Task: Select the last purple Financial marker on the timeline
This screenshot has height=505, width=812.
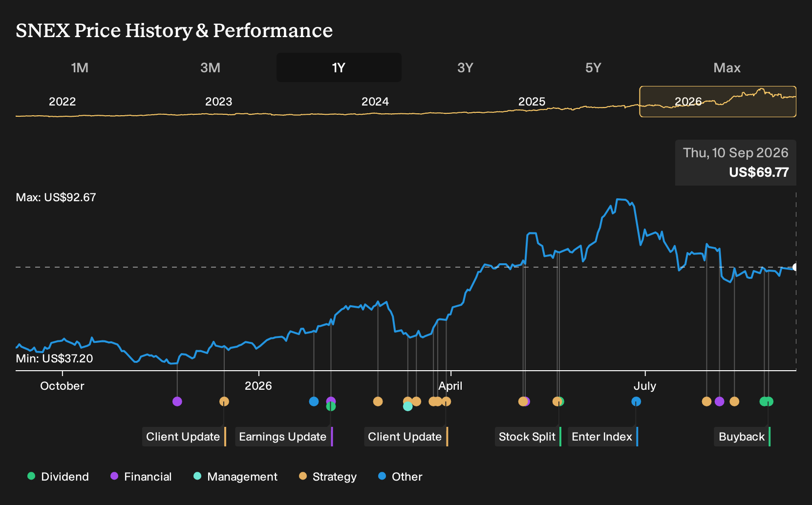Action: coord(719,401)
